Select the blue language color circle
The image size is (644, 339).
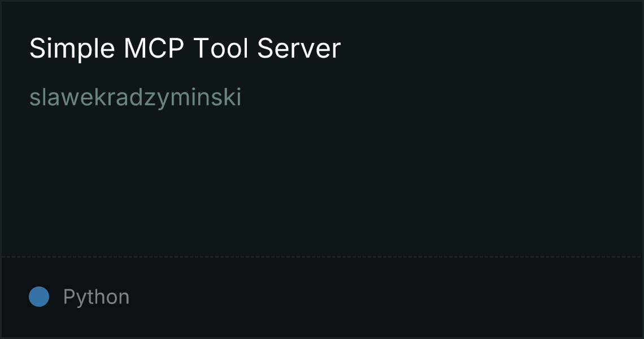coord(39,297)
